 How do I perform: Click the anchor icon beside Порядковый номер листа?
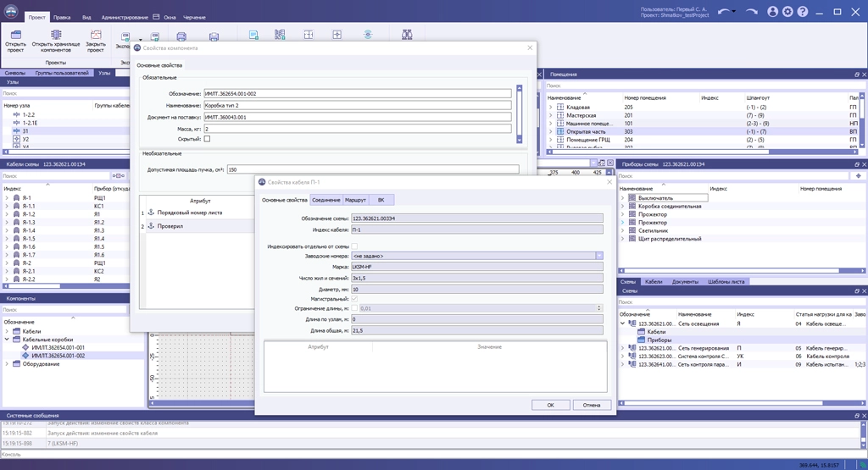pyautogui.click(x=151, y=213)
